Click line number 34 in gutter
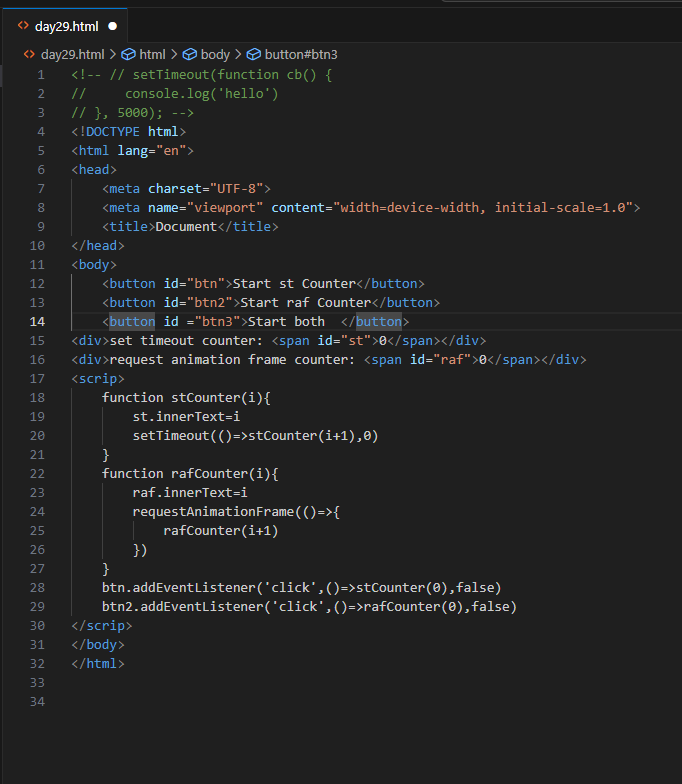The image size is (682, 784). tap(37, 702)
